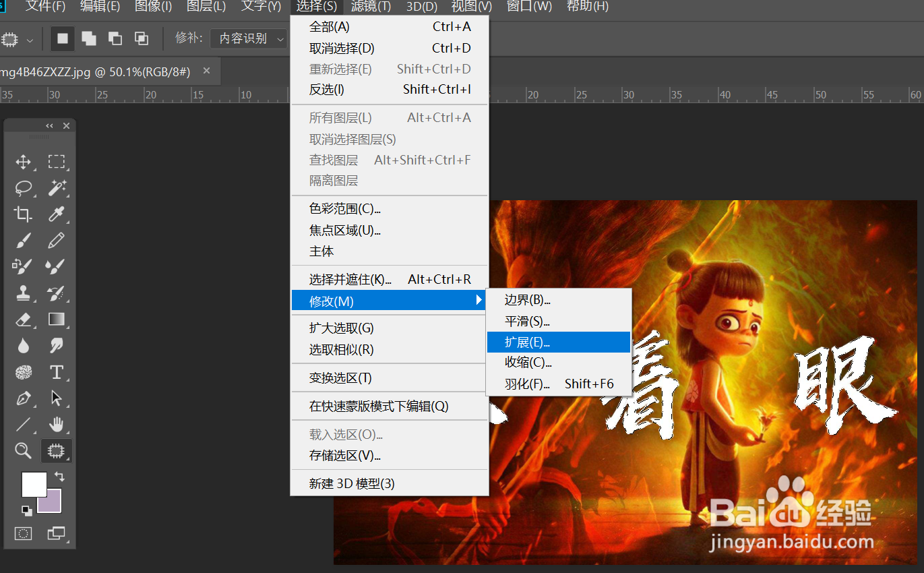Viewport: 924px width, 573px height.
Task: Choose 存储选区(V)... menu entry
Action: 390,456
